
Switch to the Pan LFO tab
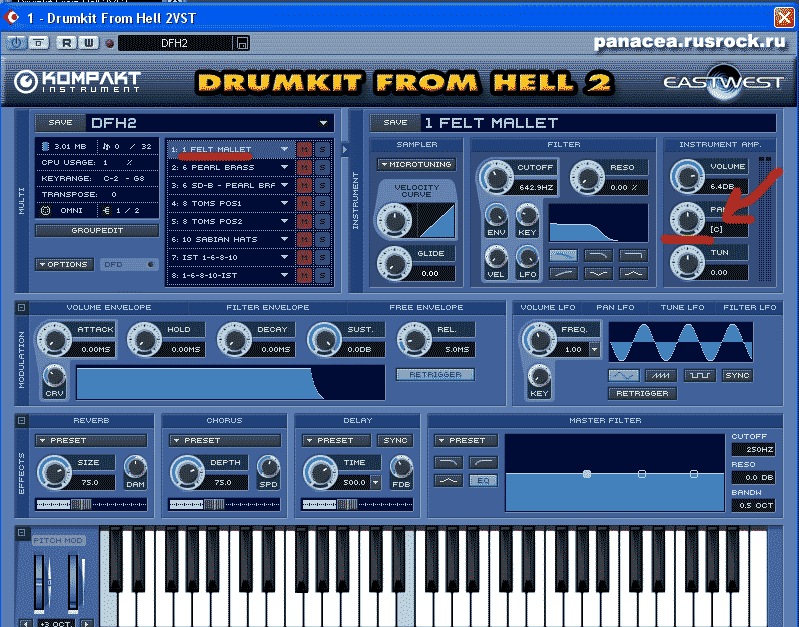615,307
